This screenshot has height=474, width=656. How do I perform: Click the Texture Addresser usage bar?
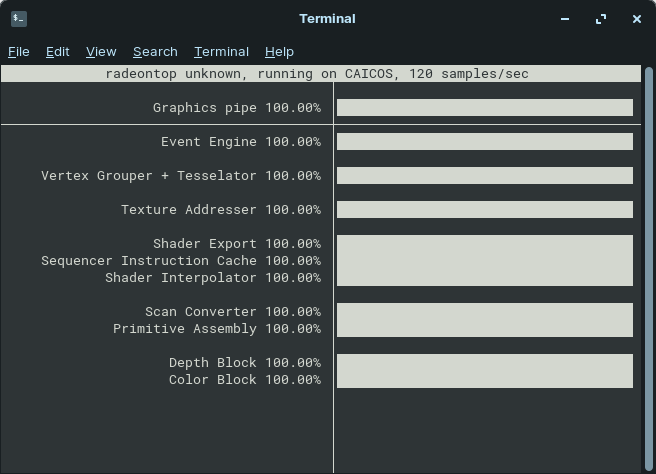(x=484, y=210)
